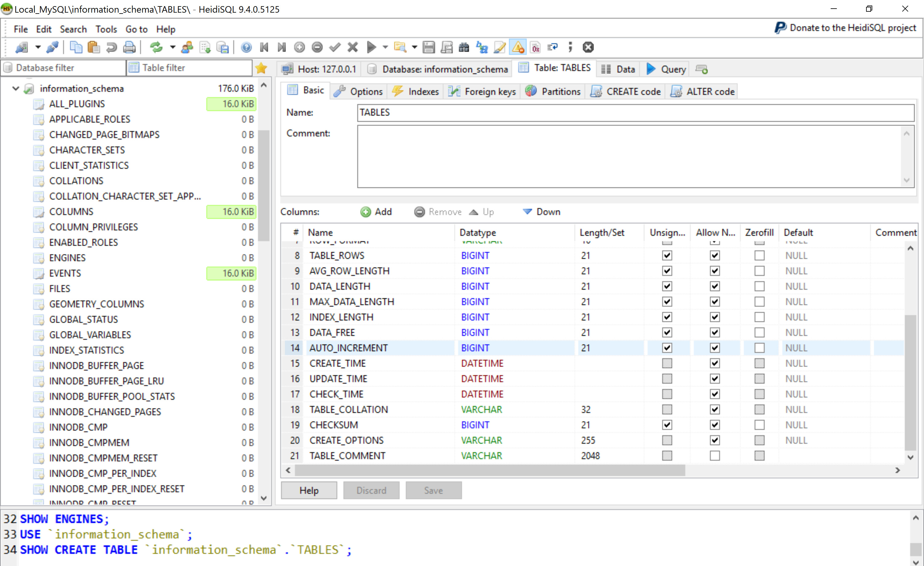The width and height of the screenshot is (924, 566).
Task: Open dropdown arrow next to connect icon
Action: pyautogui.click(x=38, y=47)
